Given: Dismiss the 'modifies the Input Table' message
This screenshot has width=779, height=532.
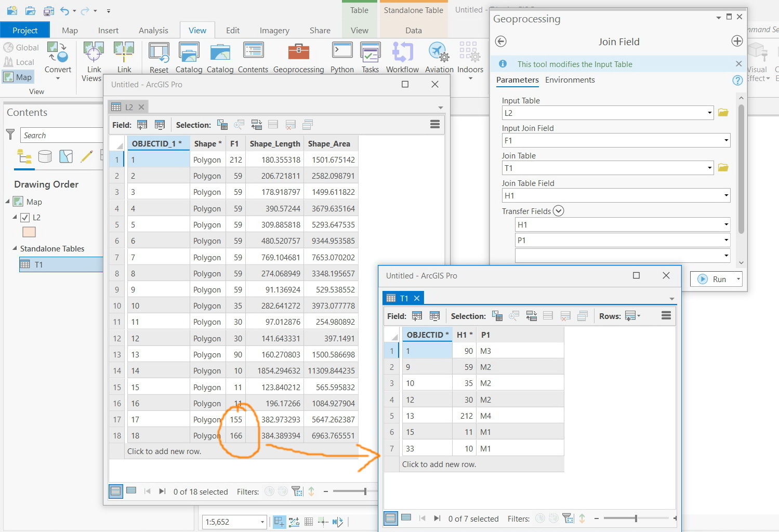Looking at the screenshot, I should [x=738, y=63].
